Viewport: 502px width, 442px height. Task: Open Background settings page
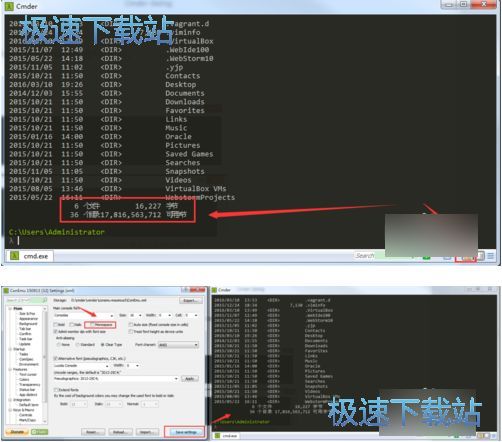(x=28, y=324)
